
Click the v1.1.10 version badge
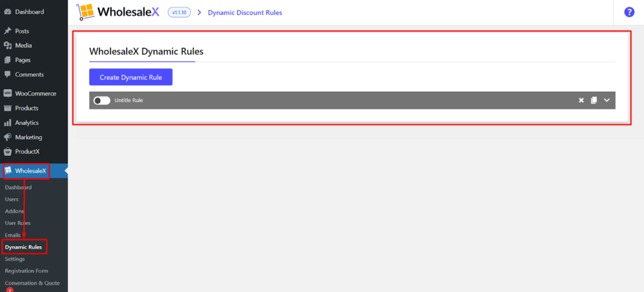point(179,13)
